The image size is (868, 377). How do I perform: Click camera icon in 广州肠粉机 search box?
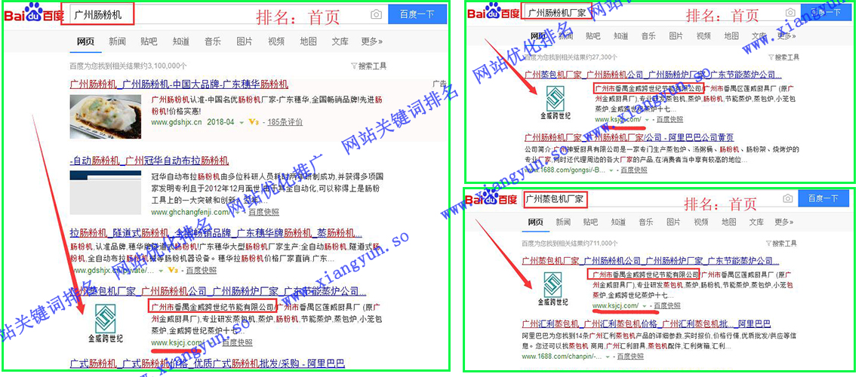tap(377, 15)
